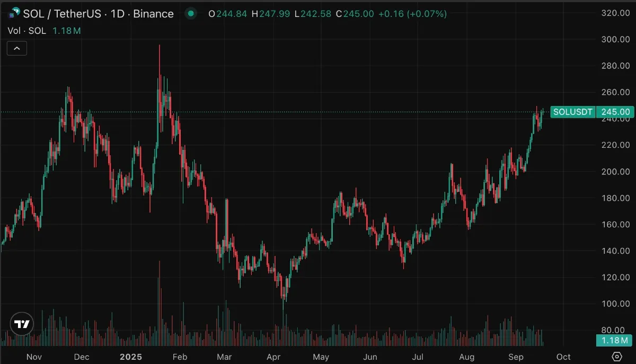Click the 220.00 price axis label
636x364 pixels.
(x=615, y=145)
